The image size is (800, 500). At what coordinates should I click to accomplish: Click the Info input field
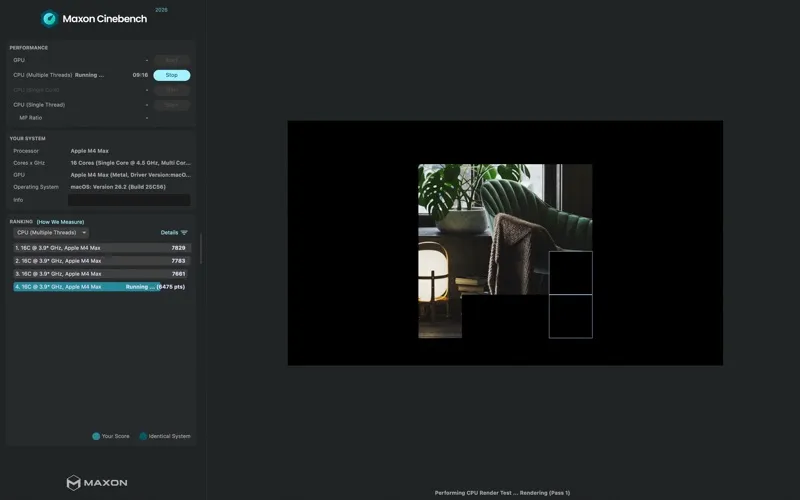pos(129,200)
